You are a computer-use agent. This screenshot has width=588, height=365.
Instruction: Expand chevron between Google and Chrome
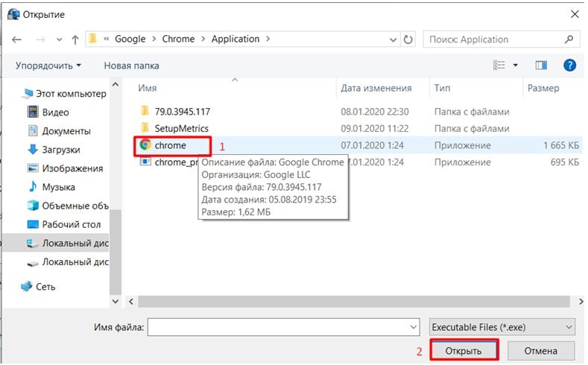[x=154, y=39]
